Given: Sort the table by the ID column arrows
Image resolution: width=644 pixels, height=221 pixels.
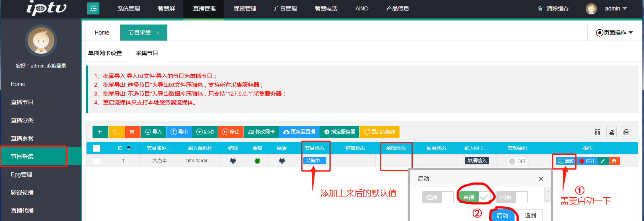Looking at the screenshot, I should point(129,148).
